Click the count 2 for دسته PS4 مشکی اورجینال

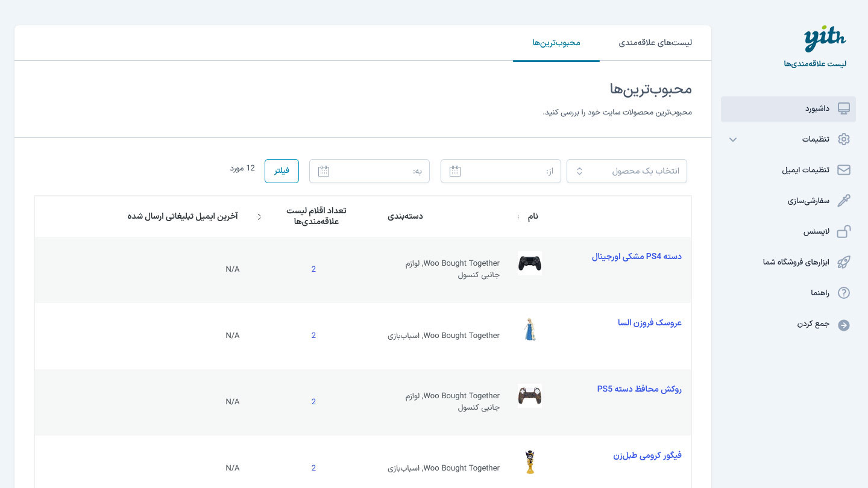pyautogui.click(x=313, y=269)
